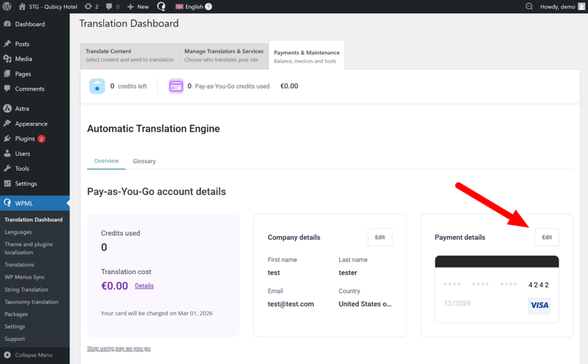Click the WPML icon in the admin bar
The image size is (588, 364).
tap(161, 6)
